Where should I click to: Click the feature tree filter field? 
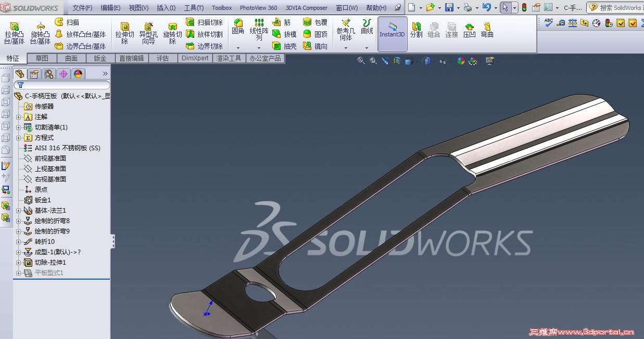click(x=62, y=85)
